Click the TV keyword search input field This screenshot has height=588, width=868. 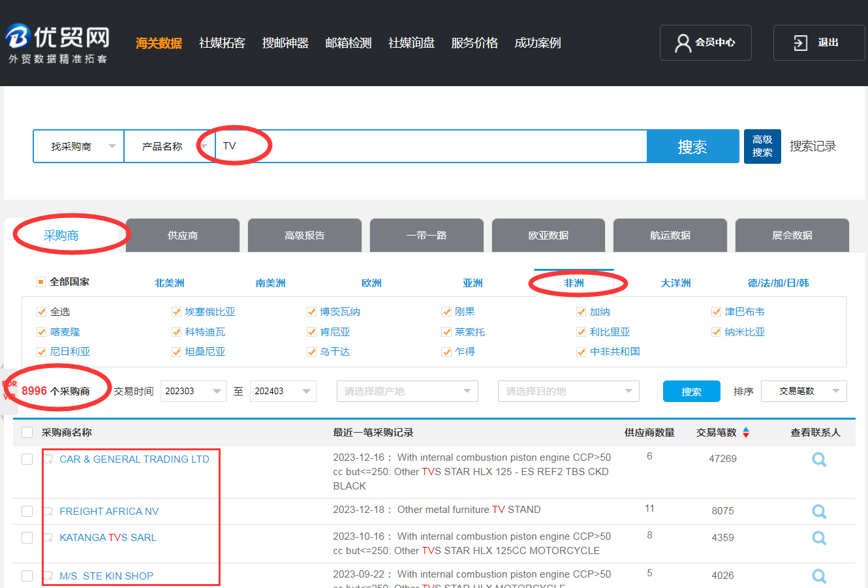click(431, 146)
